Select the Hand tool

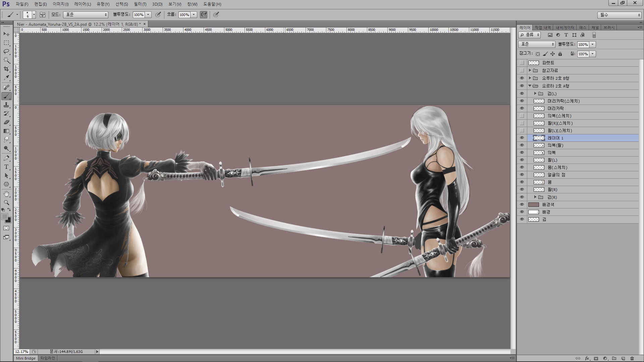pos(6,194)
